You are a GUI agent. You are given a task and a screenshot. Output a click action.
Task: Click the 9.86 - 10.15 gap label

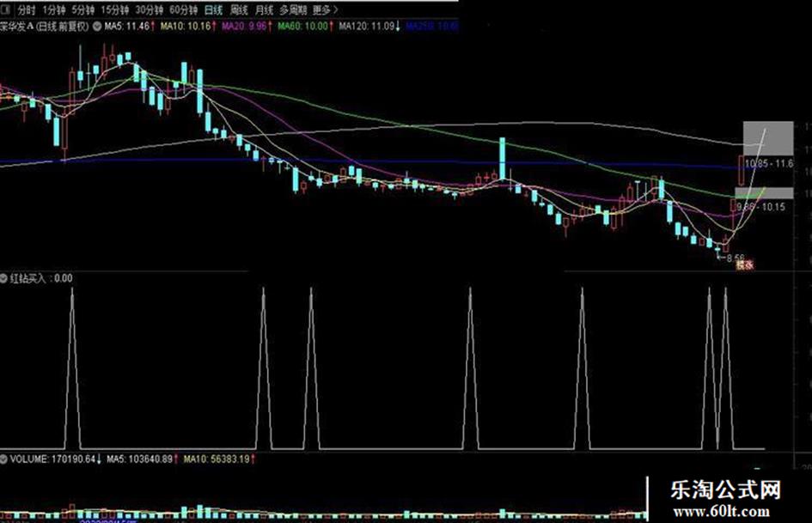(x=760, y=207)
